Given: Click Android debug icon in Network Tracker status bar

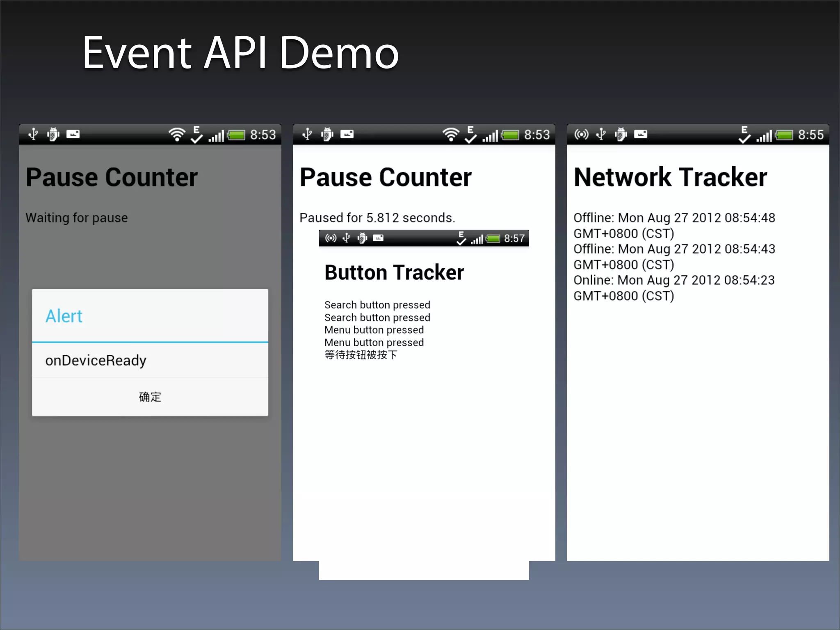Looking at the screenshot, I should [x=621, y=134].
